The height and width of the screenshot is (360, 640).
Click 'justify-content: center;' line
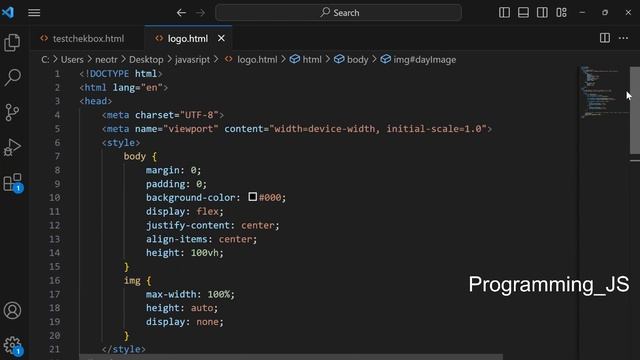tap(213, 225)
